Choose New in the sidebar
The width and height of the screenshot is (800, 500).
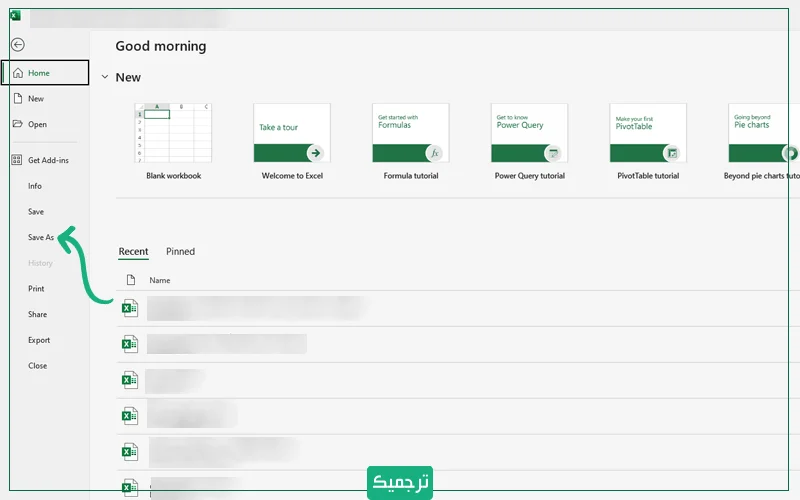36,98
